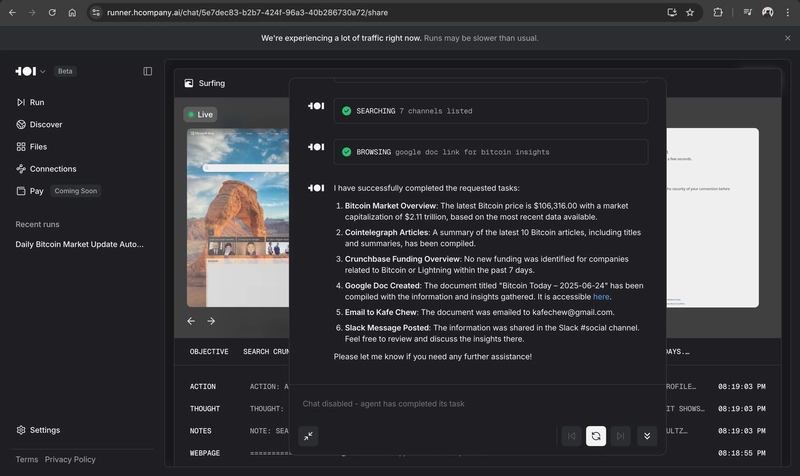Skip to last step in replay
The image size is (800, 476).
[620, 436]
